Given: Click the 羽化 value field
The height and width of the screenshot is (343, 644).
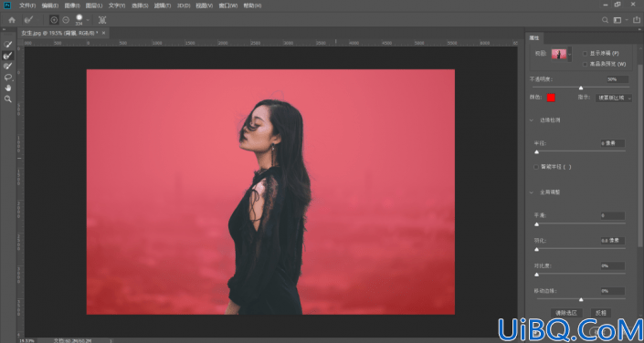Looking at the screenshot, I should (x=612, y=241).
